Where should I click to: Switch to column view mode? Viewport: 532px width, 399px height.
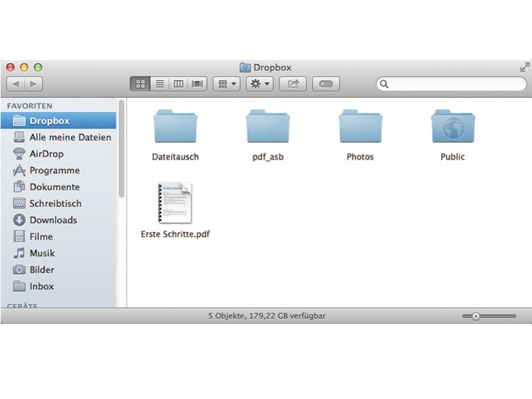(x=178, y=84)
